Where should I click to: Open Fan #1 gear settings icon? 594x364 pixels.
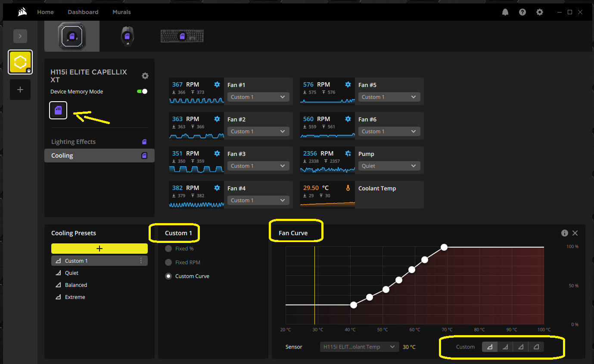(x=217, y=84)
